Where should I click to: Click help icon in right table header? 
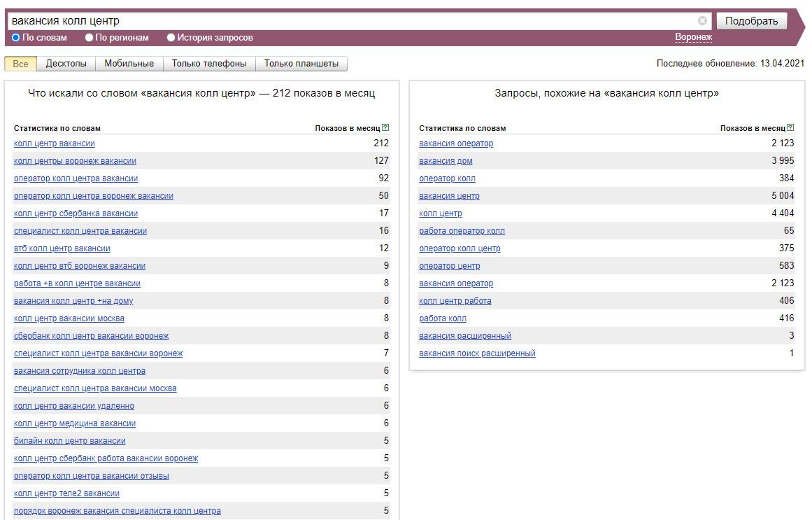coord(790,128)
